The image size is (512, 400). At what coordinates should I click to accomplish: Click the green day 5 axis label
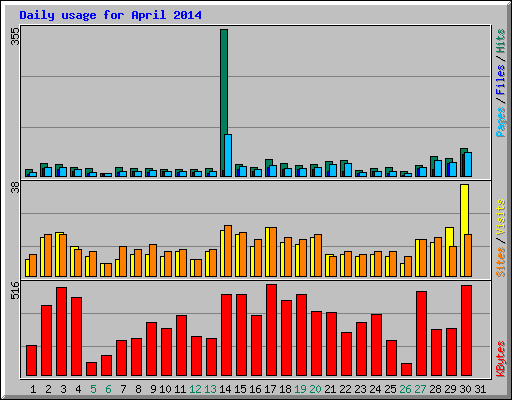point(93,389)
